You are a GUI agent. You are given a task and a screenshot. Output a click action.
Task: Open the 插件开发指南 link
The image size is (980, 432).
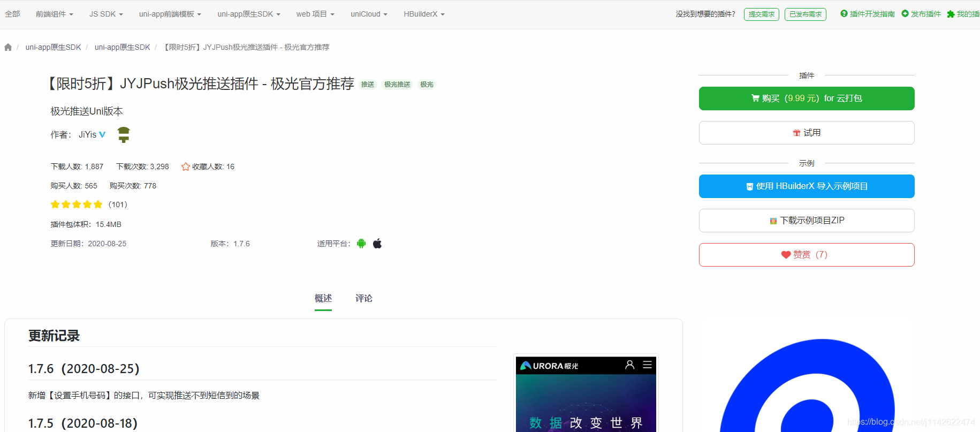coord(868,14)
